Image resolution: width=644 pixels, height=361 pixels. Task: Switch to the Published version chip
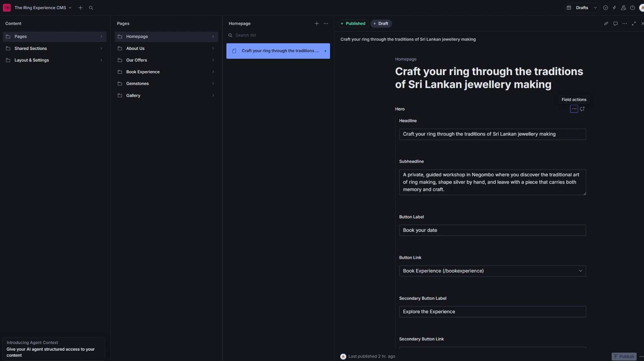point(353,24)
